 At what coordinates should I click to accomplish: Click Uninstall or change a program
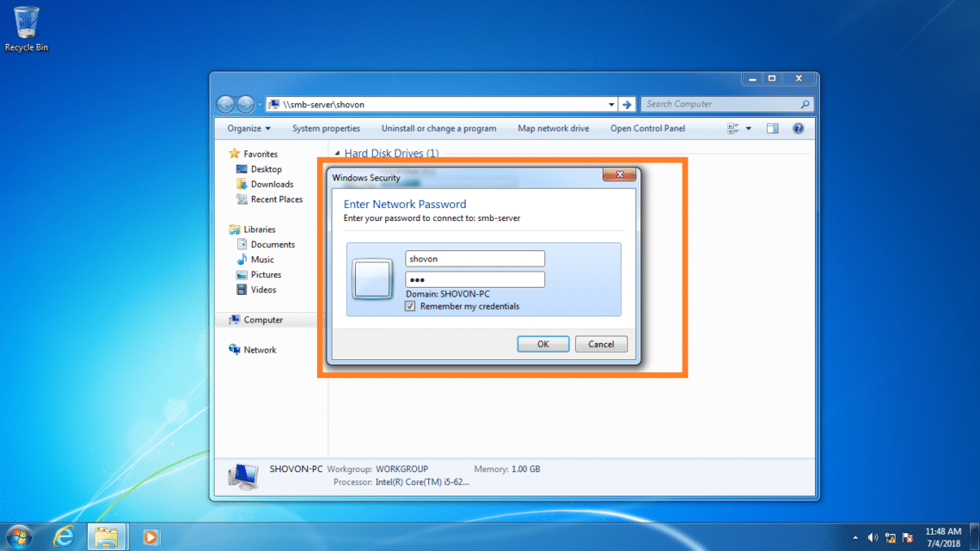pyautogui.click(x=438, y=129)
